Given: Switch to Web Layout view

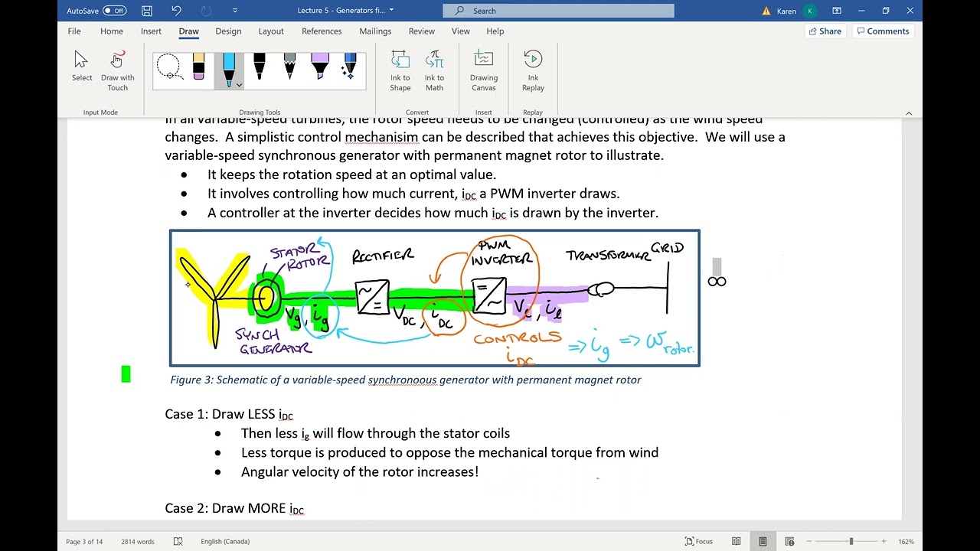Looking at the screenshot, I should [x=789, y=542].
